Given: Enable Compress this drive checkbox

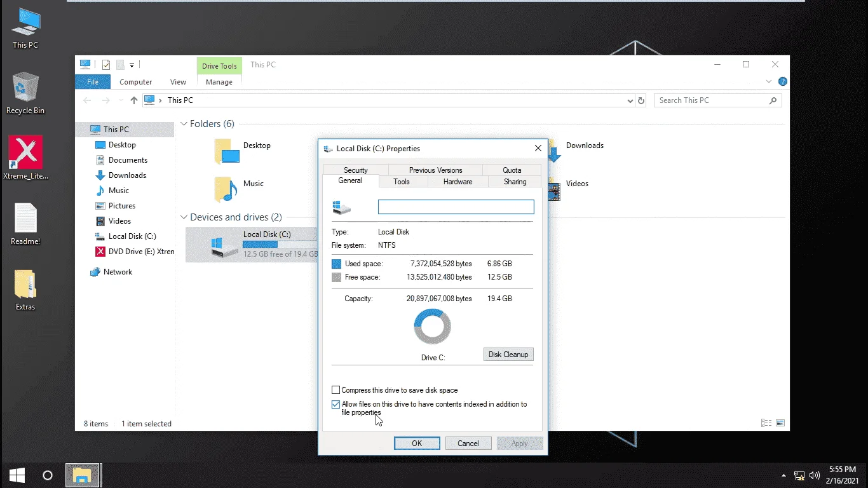Looking at the screenshot, I should pos(336,390).
